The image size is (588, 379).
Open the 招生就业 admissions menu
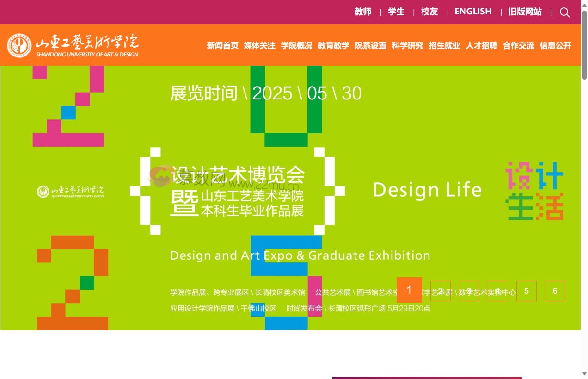(x=444, y=46)
